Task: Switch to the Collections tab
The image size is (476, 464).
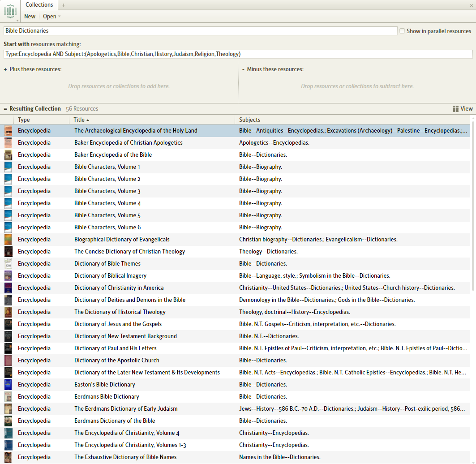Action: pyautogui.click(x=39, y=5)
